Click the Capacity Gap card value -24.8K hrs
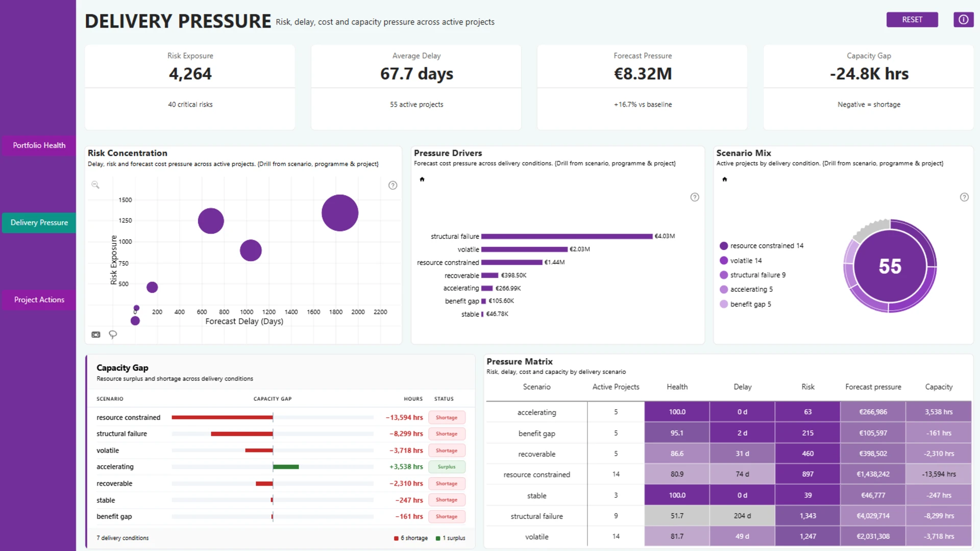The width and height of the screenshot is (980, 551). (x=869, y=73)
